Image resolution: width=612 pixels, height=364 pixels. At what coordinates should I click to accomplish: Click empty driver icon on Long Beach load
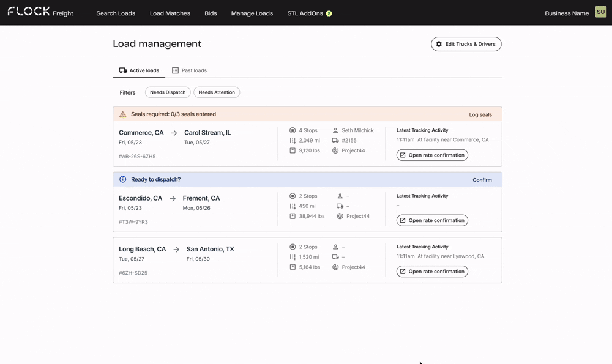(335, 247)
